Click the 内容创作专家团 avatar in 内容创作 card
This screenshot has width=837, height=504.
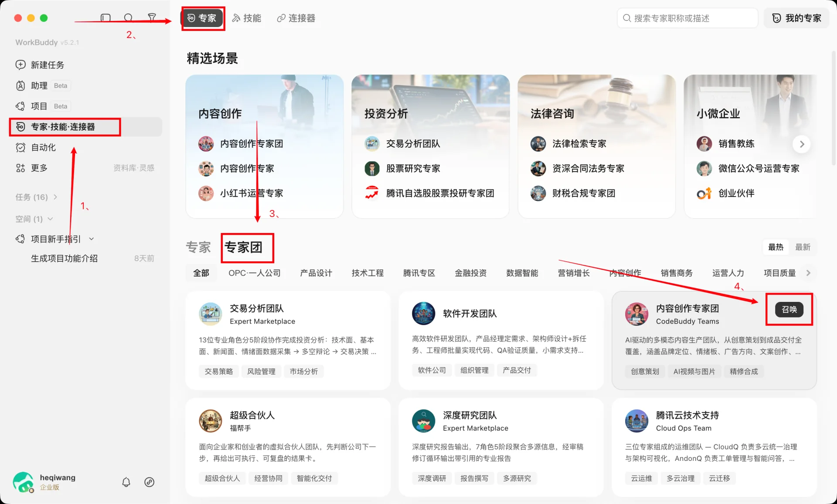[x=206, y=144]
